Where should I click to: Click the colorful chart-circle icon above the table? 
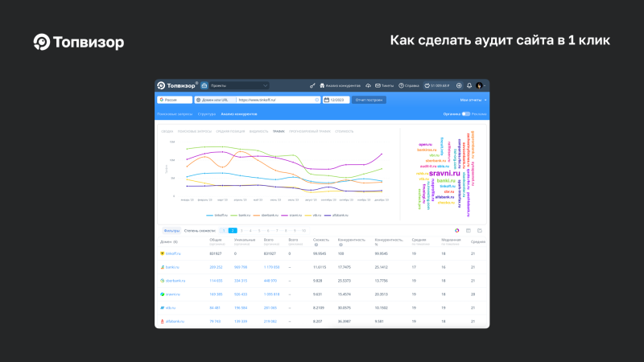pos(456,231)
